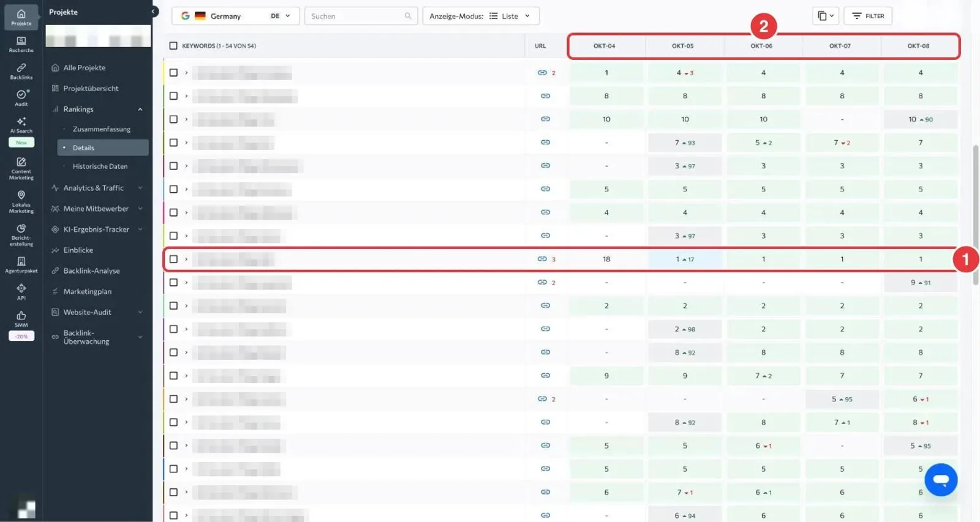Select all keywords via header checkbox
Screen dimensions: 980x522
(173, 46)
